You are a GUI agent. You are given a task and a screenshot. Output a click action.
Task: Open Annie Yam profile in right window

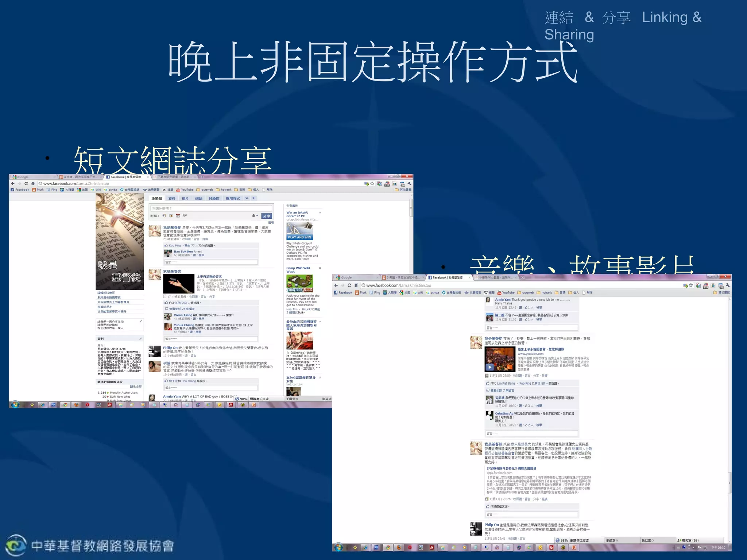coord(503,300)
